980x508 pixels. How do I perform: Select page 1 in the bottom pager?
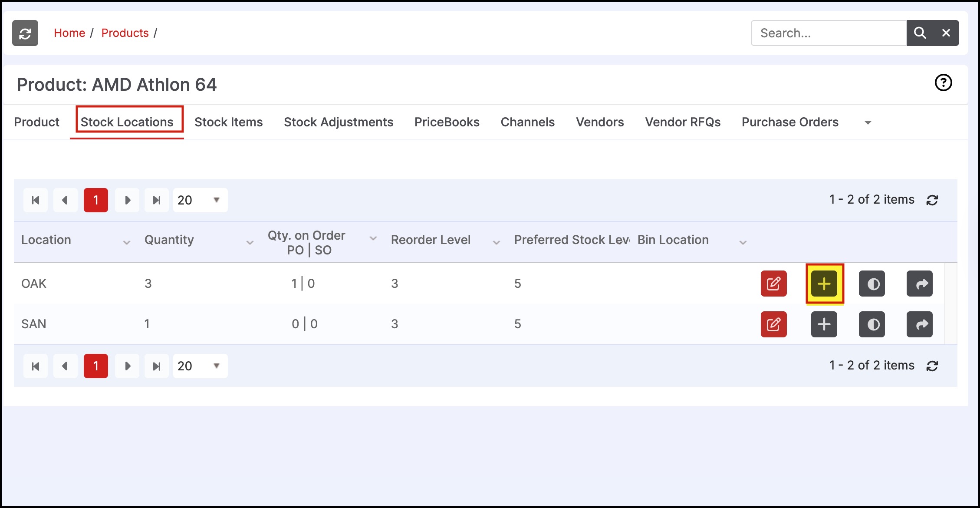(96, 366)
